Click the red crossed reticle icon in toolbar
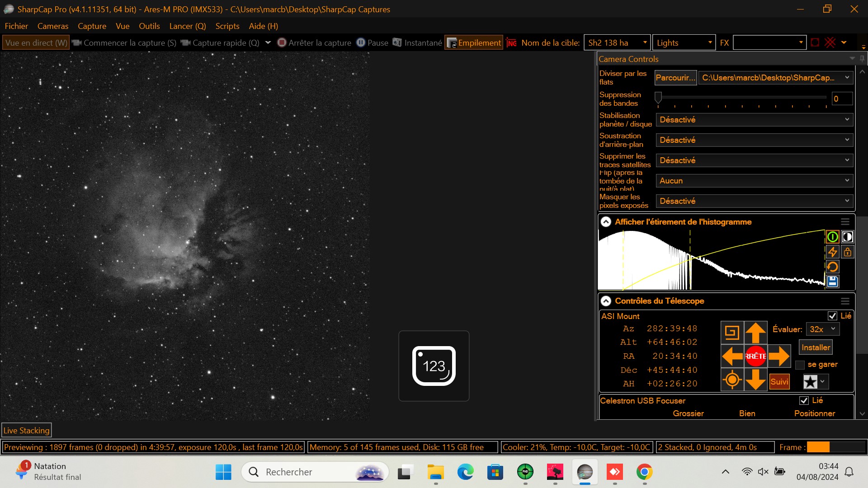Viewport: 868px width, 488px height. [830, 42]
